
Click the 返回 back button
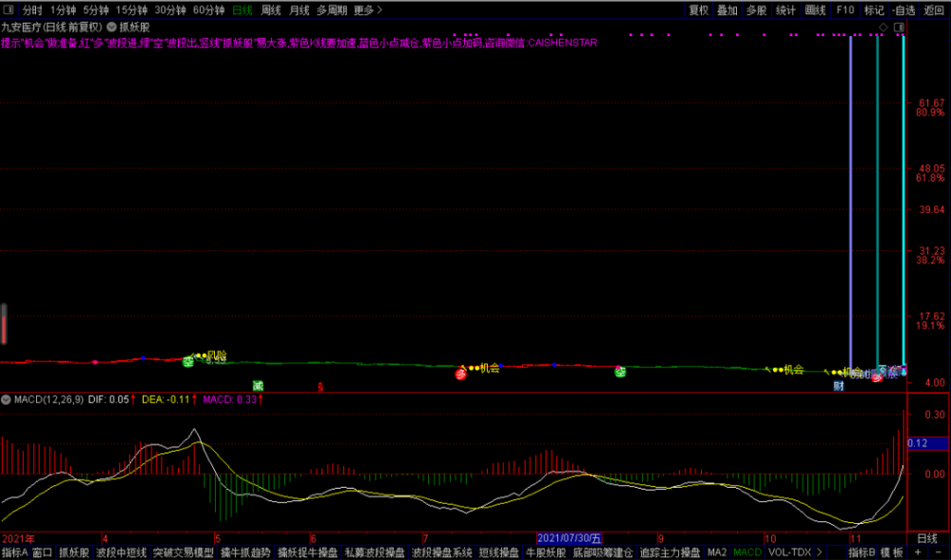pyautogui.click(x=934, y=10)
